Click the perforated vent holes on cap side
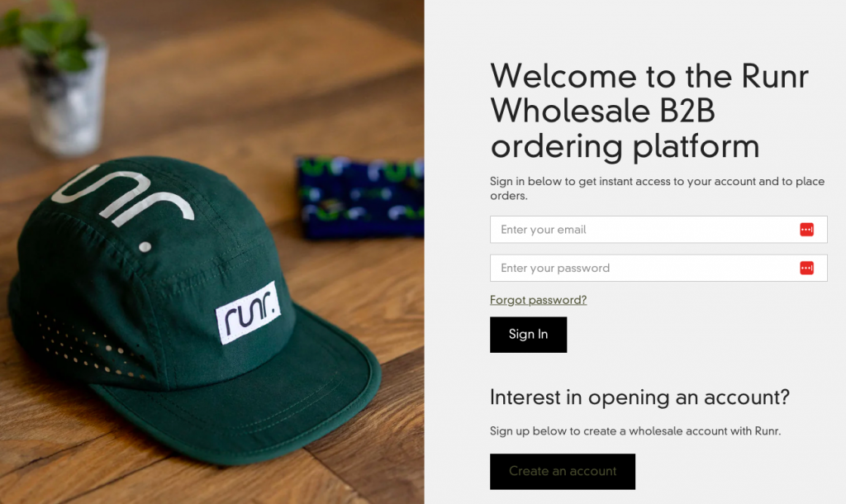The image size is (846, 504). (86, 345)
